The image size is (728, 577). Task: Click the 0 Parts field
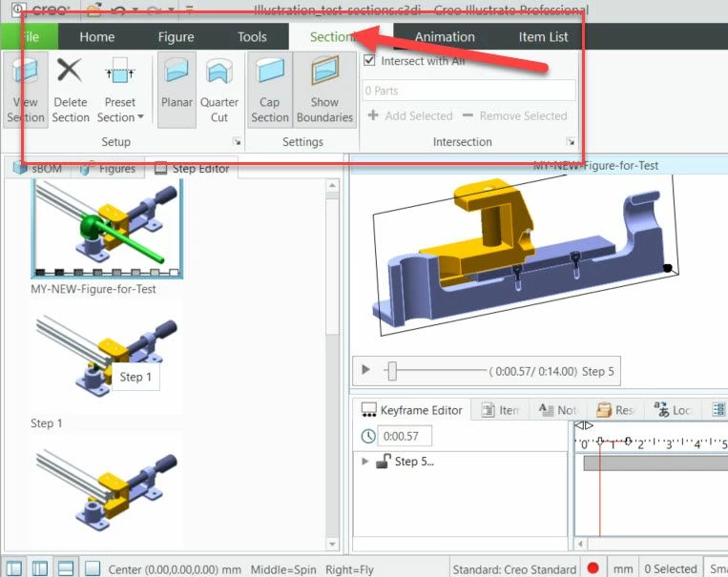[x=468, y=91]
